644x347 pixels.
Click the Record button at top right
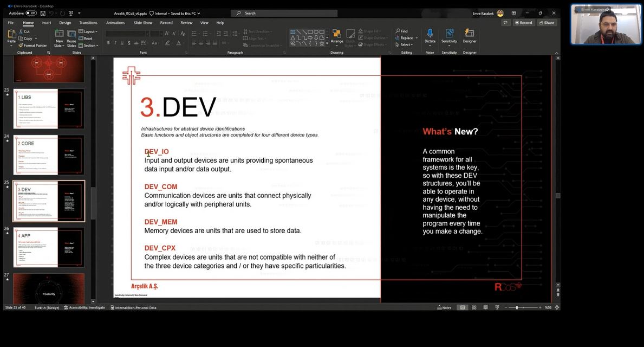[x=523, y=23]
